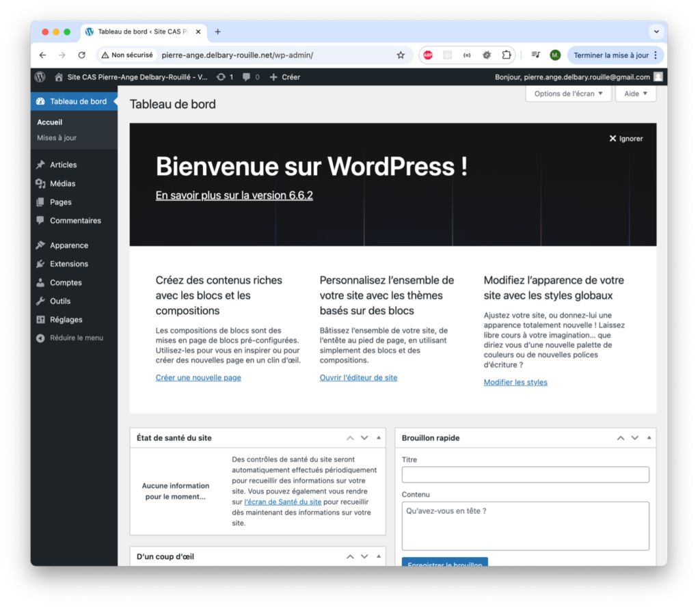Image resolution: width=700 pixels, height=609 pixels.
Task: Click the site name in the admin bar
Action: coord(137,77)
